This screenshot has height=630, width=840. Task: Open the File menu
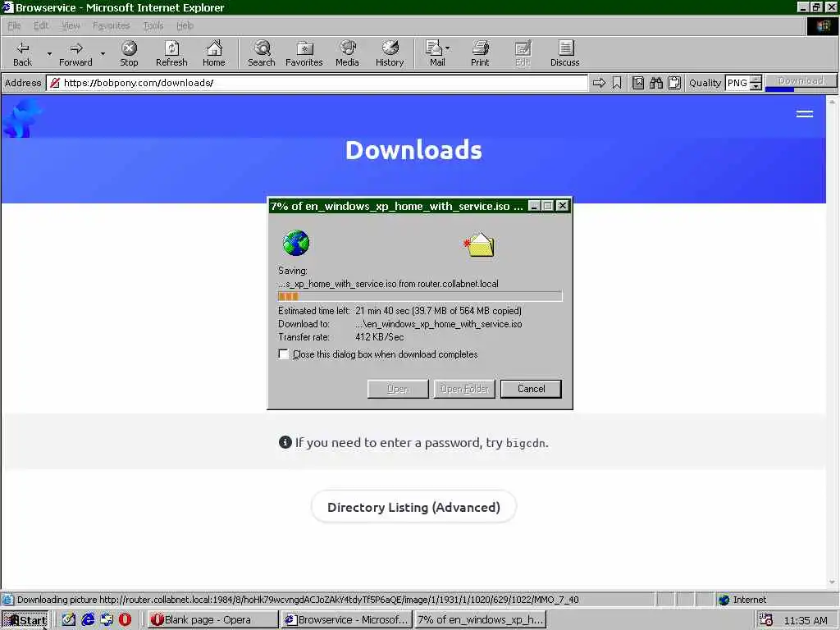click(14, 25)
